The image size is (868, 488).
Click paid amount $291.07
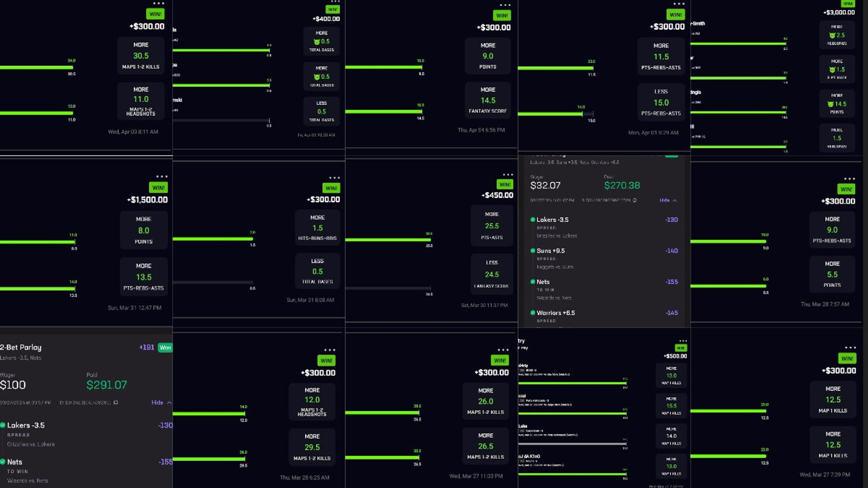coord(106,385)
